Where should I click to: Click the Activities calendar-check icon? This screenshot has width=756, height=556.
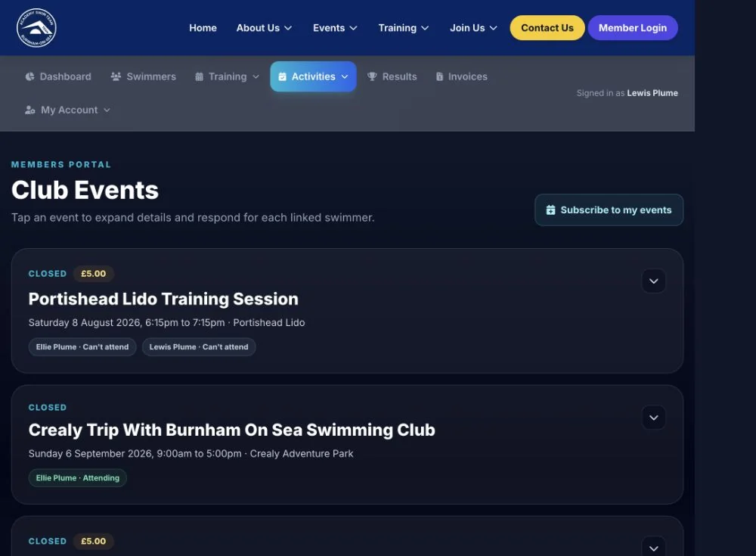coord(283,76)
